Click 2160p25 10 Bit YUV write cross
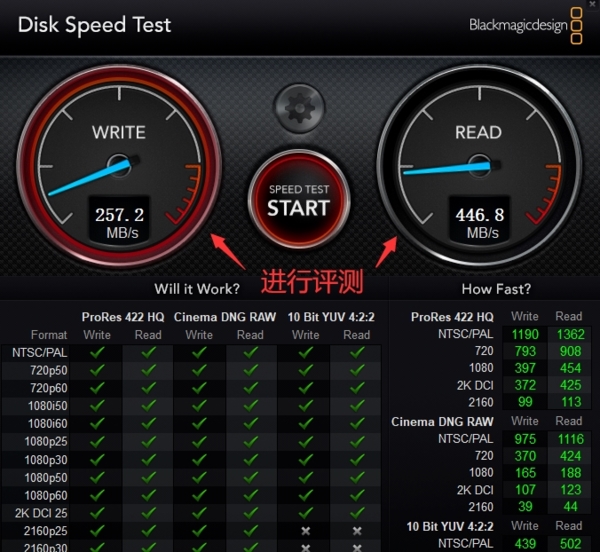600x552 pixels. 306,531
